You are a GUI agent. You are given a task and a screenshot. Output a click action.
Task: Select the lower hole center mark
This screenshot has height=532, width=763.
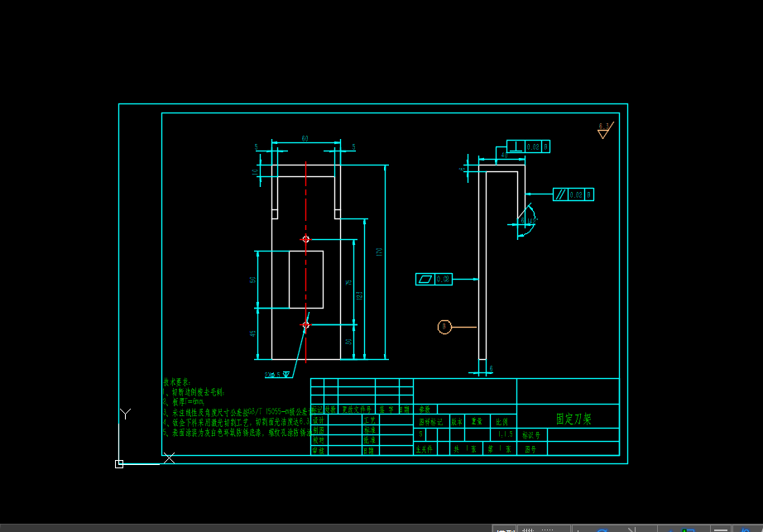point(305,324)
